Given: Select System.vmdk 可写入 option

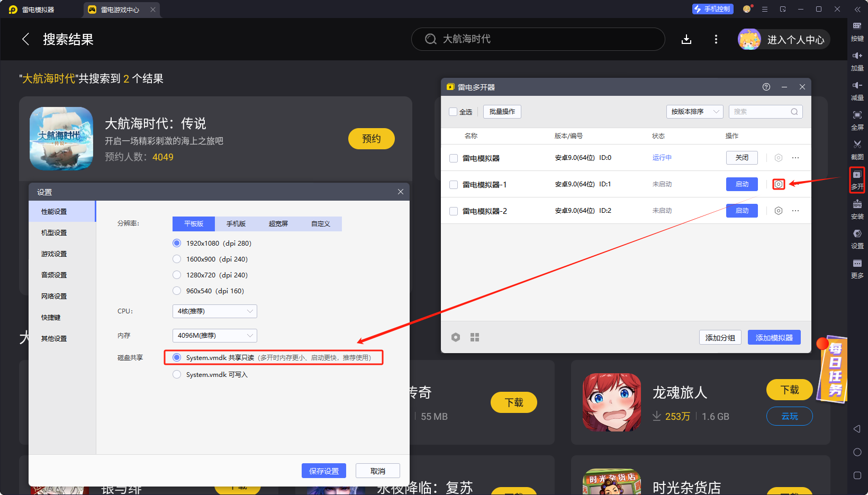Looking at the screenshot, I should tap(177, 374).
